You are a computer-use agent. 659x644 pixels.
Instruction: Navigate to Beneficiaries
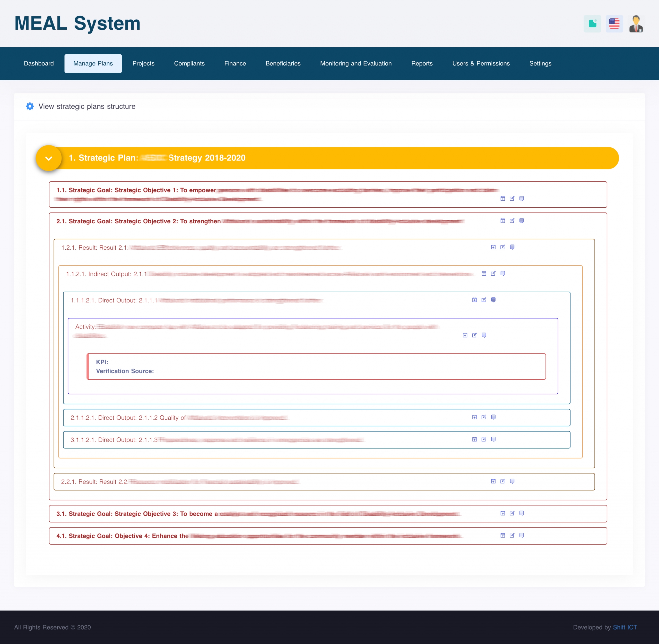(x=283, y=64)
